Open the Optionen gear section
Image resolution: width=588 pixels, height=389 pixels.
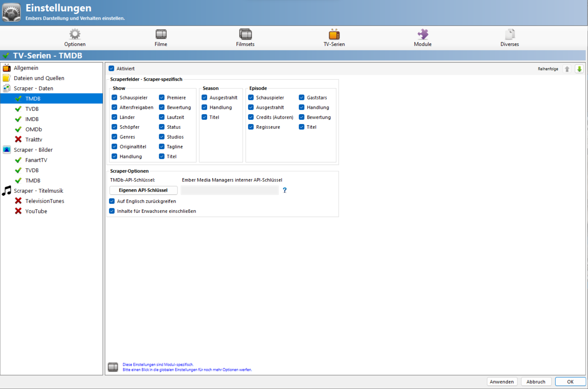75,38
